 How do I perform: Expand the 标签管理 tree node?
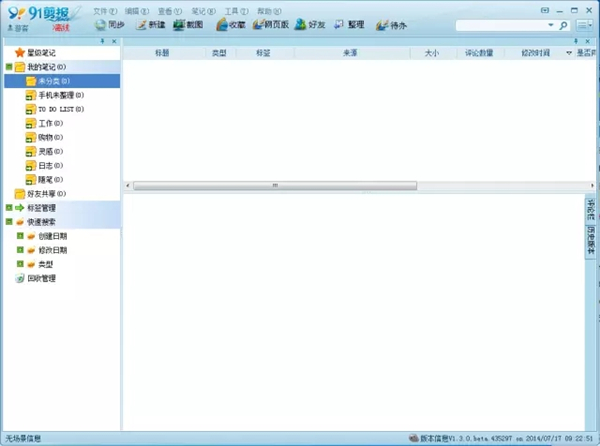point(8,207)
